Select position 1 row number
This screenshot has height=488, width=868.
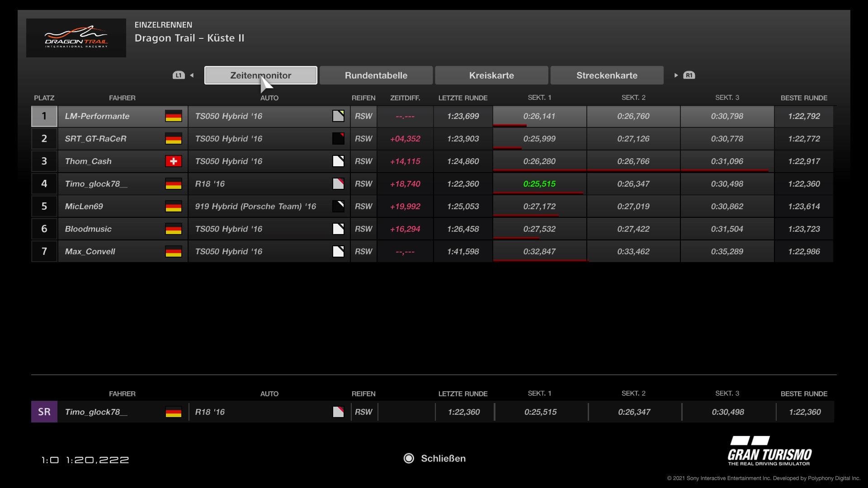[x=44, y=116]
